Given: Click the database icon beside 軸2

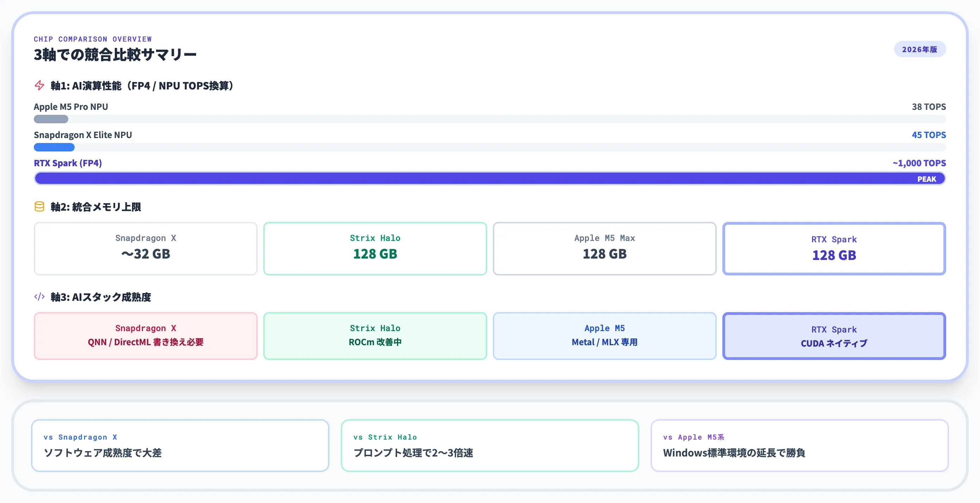Looking at the screenshot, I should (39, 206).
